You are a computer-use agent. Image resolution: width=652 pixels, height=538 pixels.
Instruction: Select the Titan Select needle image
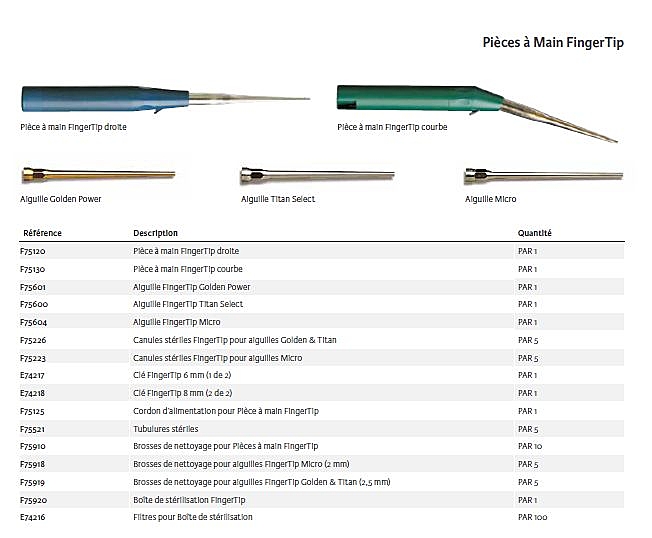[318, 176]
